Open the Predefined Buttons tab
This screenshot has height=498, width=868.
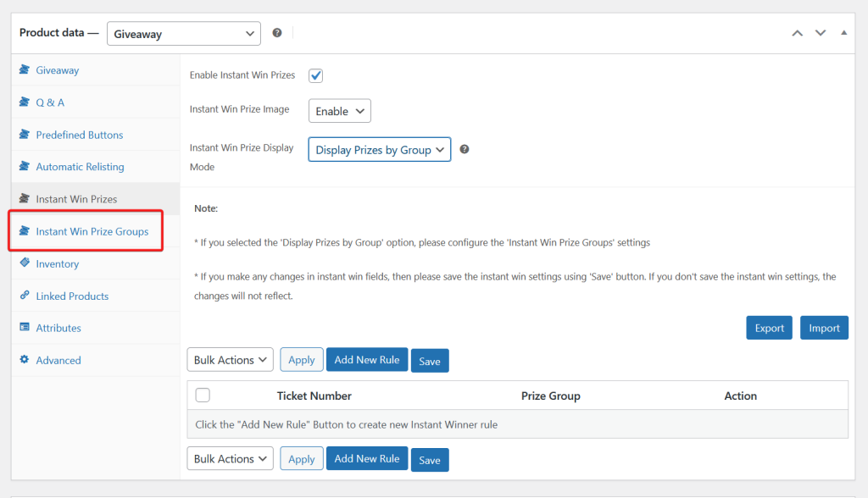tap(79, 135)
